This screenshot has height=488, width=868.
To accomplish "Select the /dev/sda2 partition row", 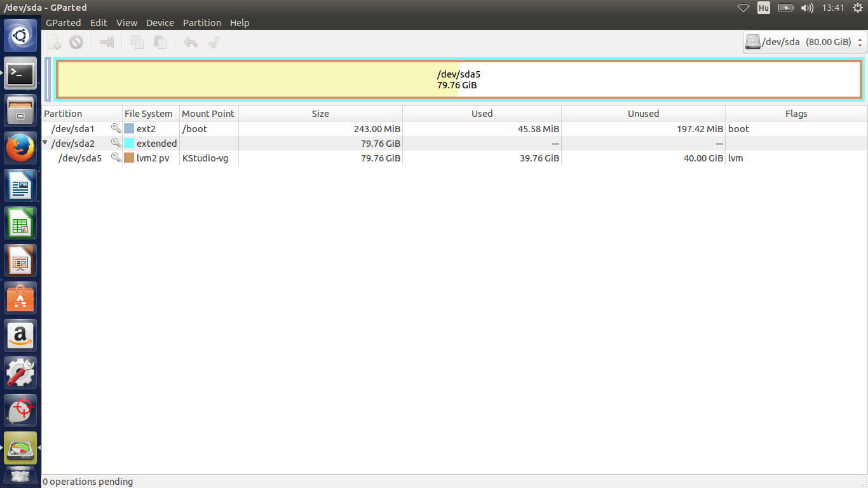I will coord(454,143).
